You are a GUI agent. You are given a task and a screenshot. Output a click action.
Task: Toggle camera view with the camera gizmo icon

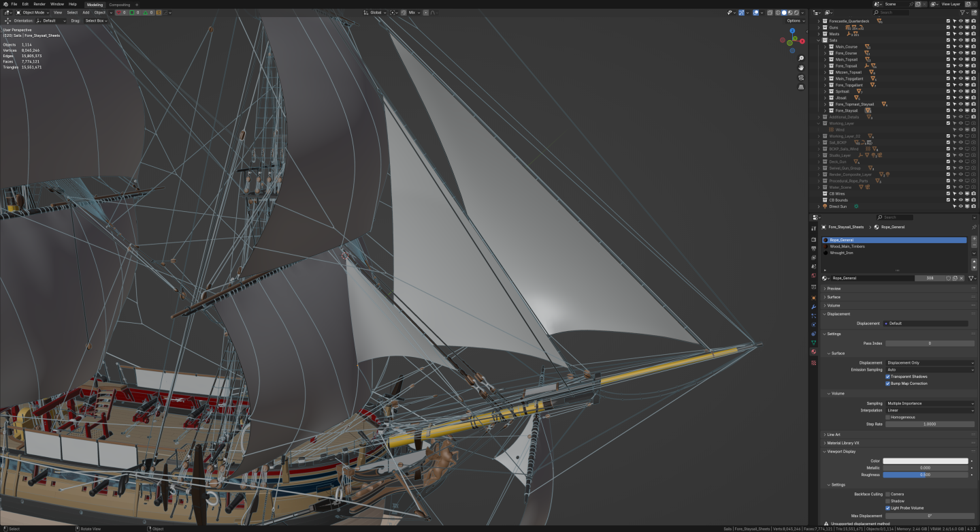(x=802, y=78)
